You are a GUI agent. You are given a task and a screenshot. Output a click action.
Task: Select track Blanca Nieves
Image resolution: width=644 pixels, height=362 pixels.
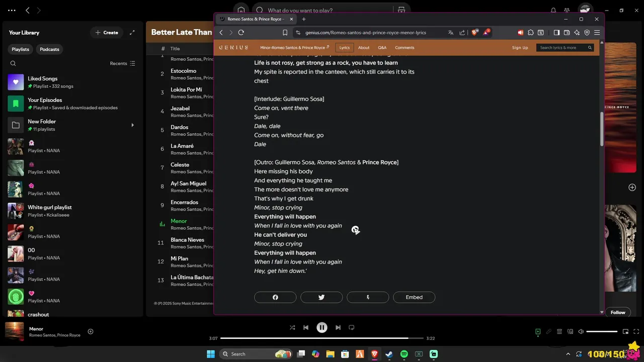tap(187, 240)
